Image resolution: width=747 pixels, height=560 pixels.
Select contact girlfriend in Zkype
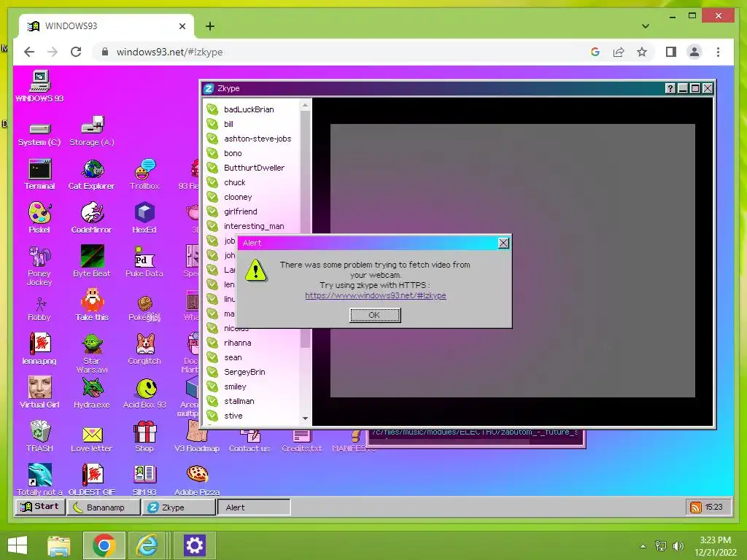tap(252, 212)
